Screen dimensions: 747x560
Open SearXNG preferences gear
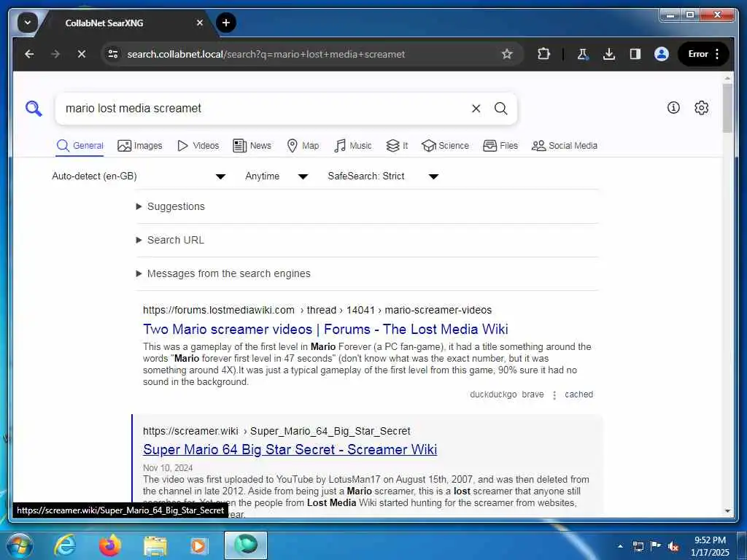click(701, 108)
